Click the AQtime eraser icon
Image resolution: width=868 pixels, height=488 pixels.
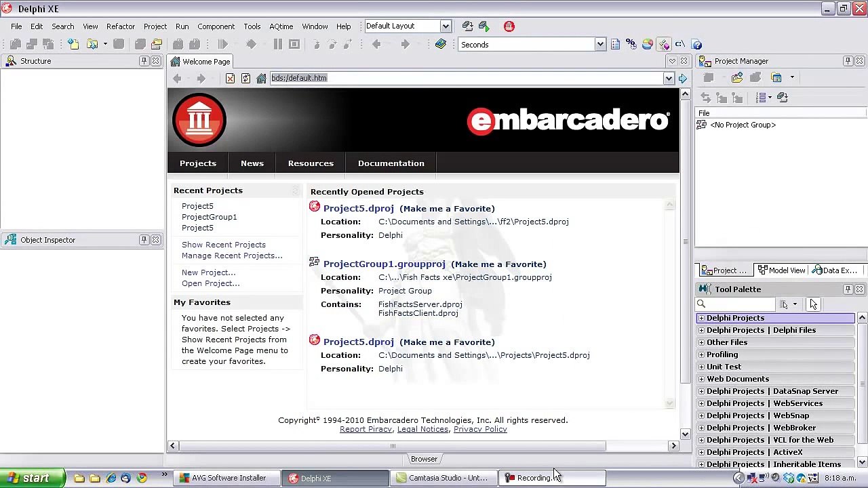point(664,44)
